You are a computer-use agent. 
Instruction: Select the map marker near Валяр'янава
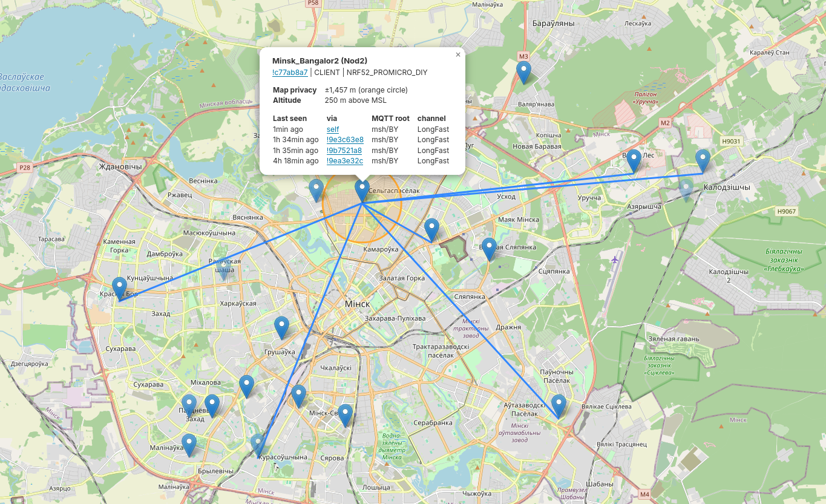(x=523, y=73)
